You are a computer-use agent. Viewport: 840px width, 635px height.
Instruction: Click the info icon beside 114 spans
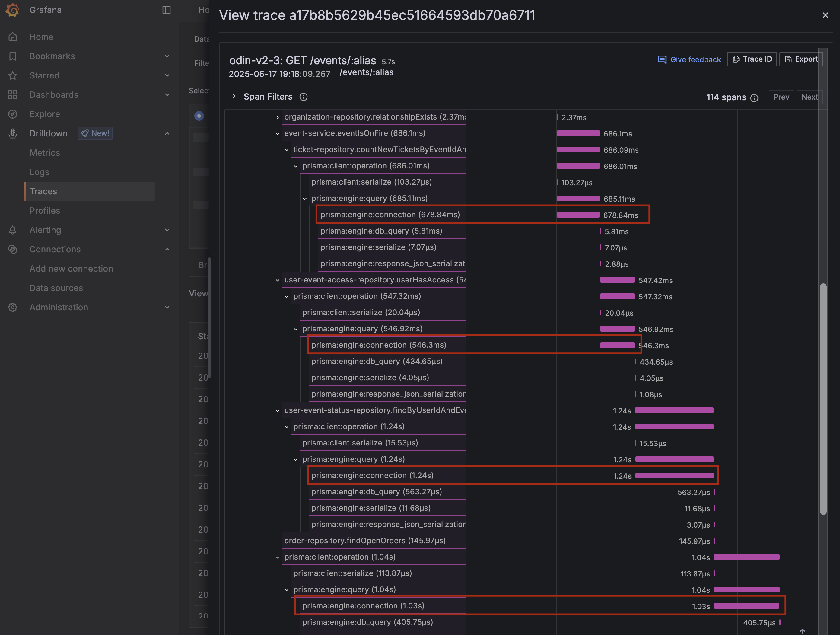click(x=754, y=98)
